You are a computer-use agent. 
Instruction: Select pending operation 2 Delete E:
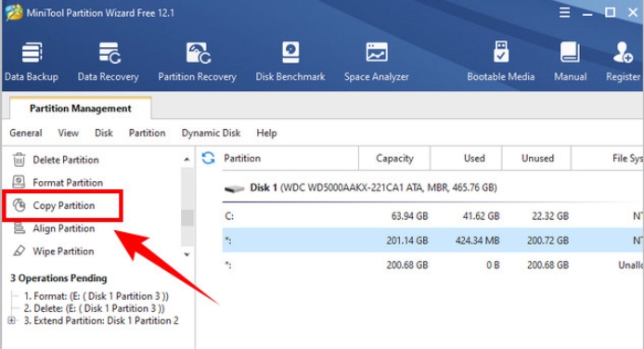(x=94, y=308)
